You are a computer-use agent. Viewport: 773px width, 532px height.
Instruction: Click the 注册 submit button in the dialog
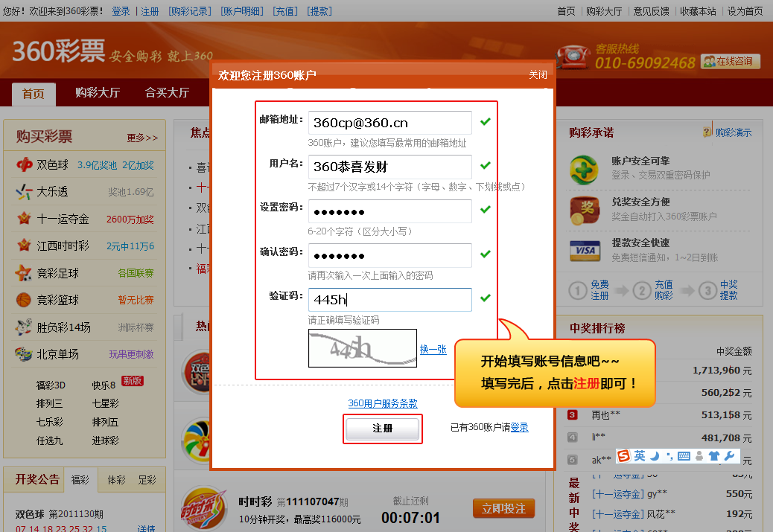point(383,429)
